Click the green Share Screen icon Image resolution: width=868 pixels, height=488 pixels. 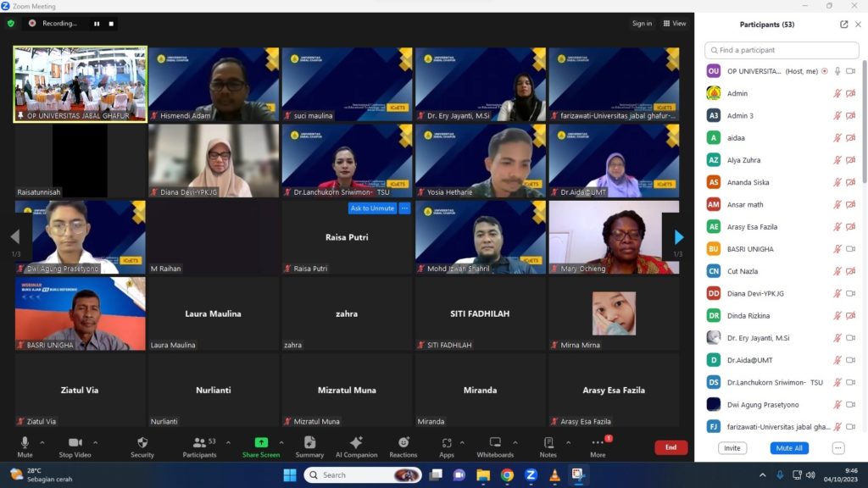[261, 442]
